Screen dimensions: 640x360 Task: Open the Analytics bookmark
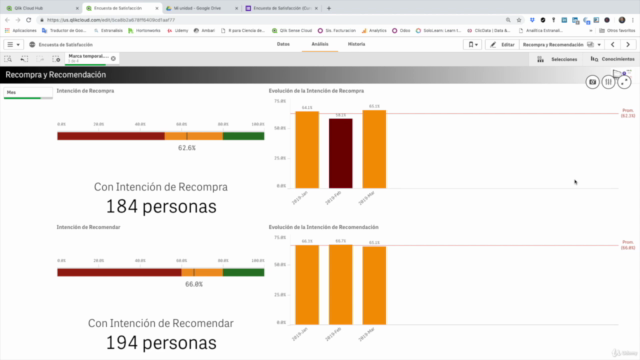(374, 31)
